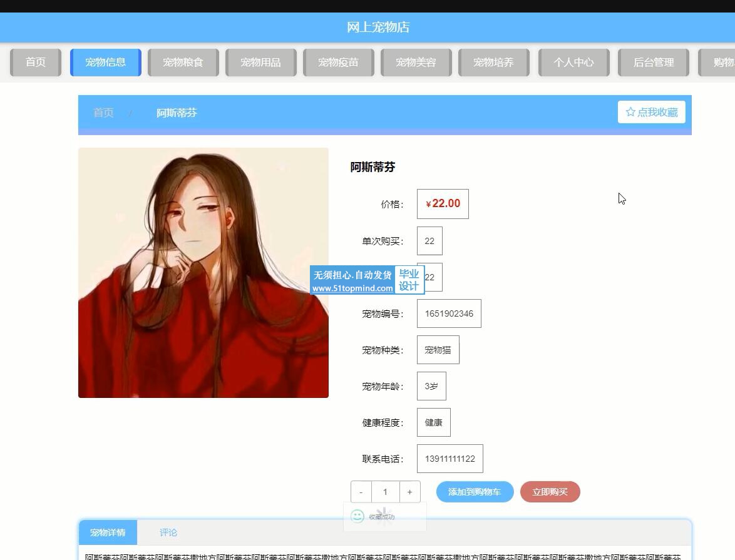Increase quantity with the plus button
This screenshot has height=560, width=735.
[409, 492]
